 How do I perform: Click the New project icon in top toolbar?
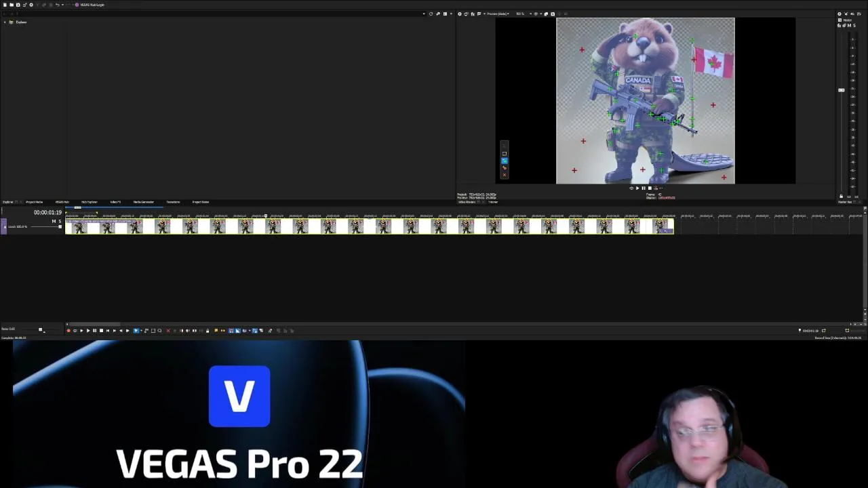[5, 5]
